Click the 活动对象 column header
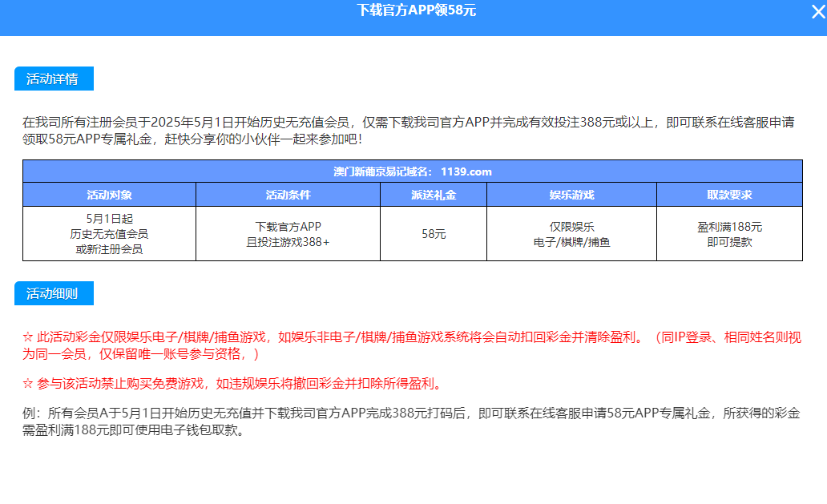The height and width of the screenshot is (504, 827). 109,195
